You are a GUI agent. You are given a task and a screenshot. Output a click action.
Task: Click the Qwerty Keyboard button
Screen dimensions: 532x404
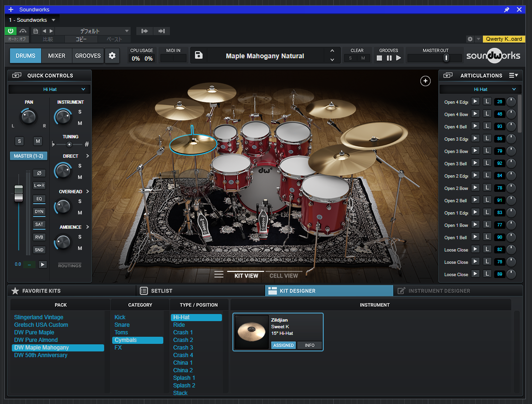[x=504, y=39]
